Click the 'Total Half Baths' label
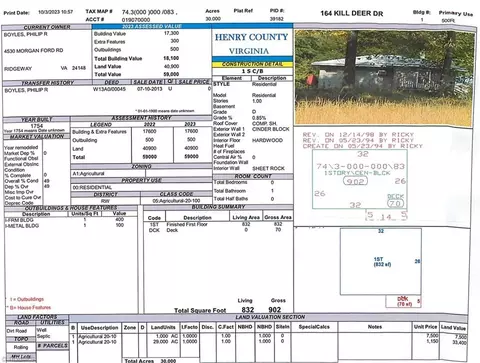 (x=231, y=199)
